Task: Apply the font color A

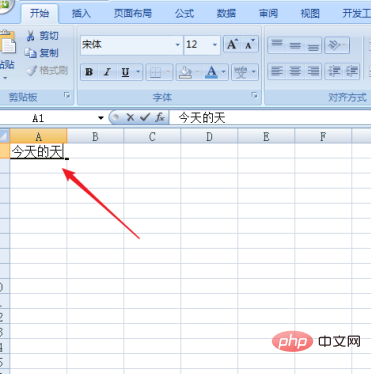Action: (x=211, y=72)
